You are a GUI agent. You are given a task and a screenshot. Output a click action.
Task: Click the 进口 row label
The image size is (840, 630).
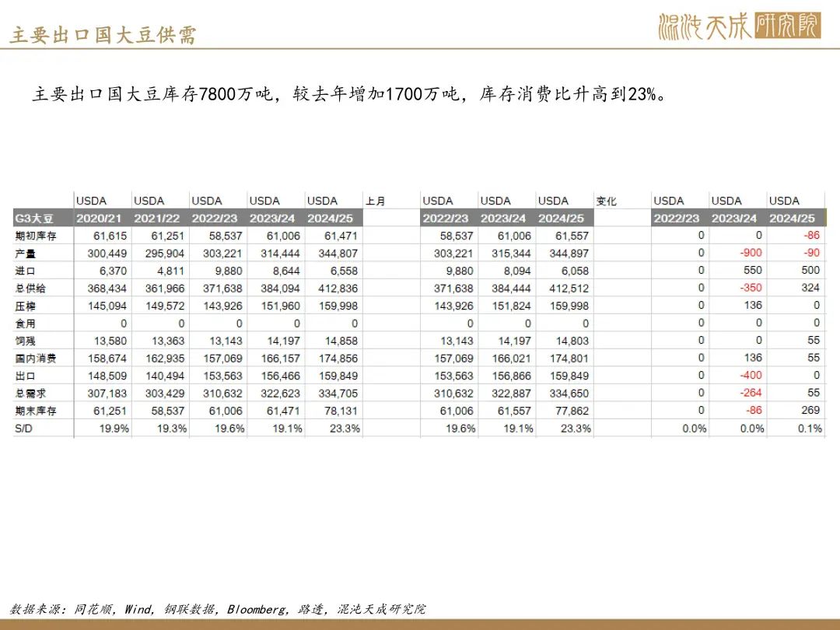click(x=25, y=271)
